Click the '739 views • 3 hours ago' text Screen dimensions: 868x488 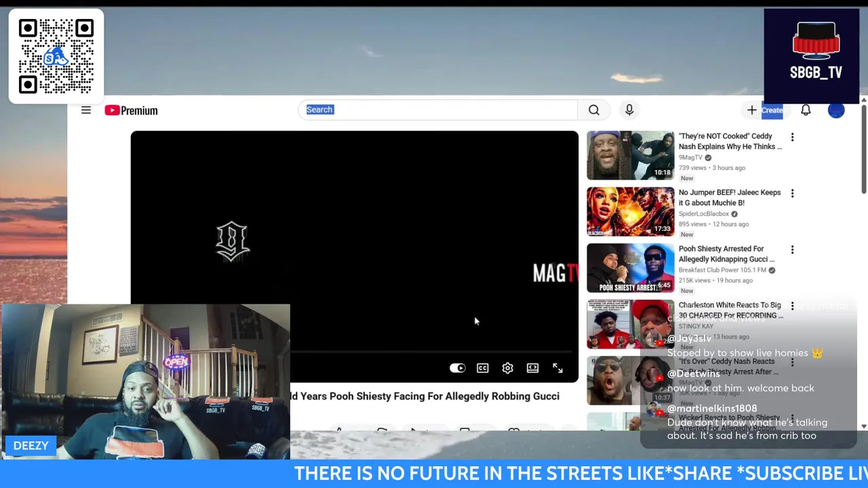pyautogui.click(x=712, y=167)
